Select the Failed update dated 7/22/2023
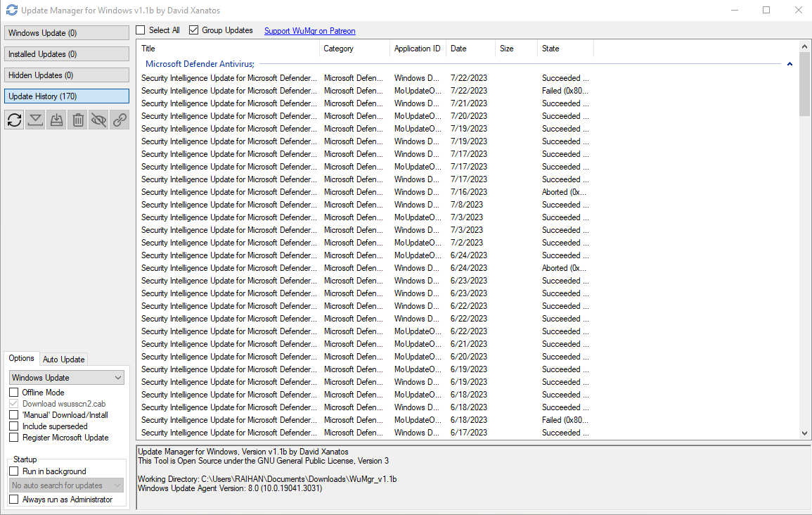 tap(365, 91)
